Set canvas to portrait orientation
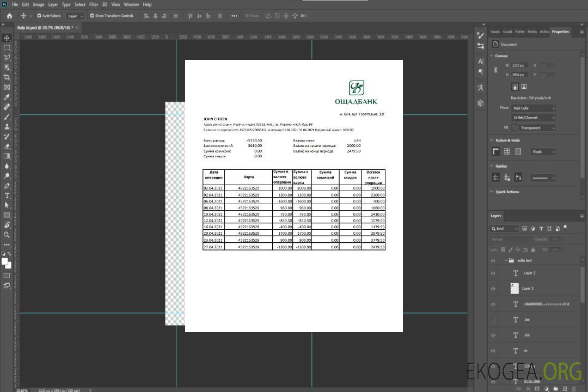This screenshot has height=392, width=588. pyautogui.click(x=515, y=87)
